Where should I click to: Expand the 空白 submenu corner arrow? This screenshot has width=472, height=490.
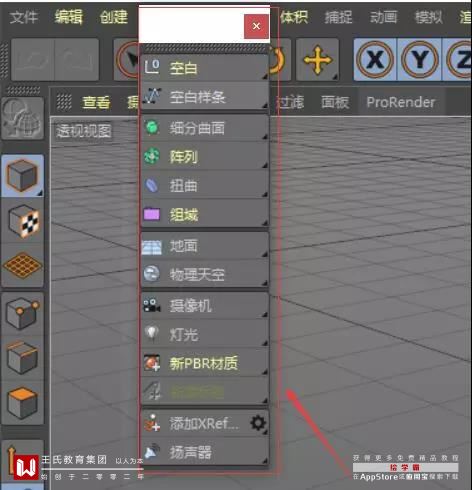click(265, 77)
